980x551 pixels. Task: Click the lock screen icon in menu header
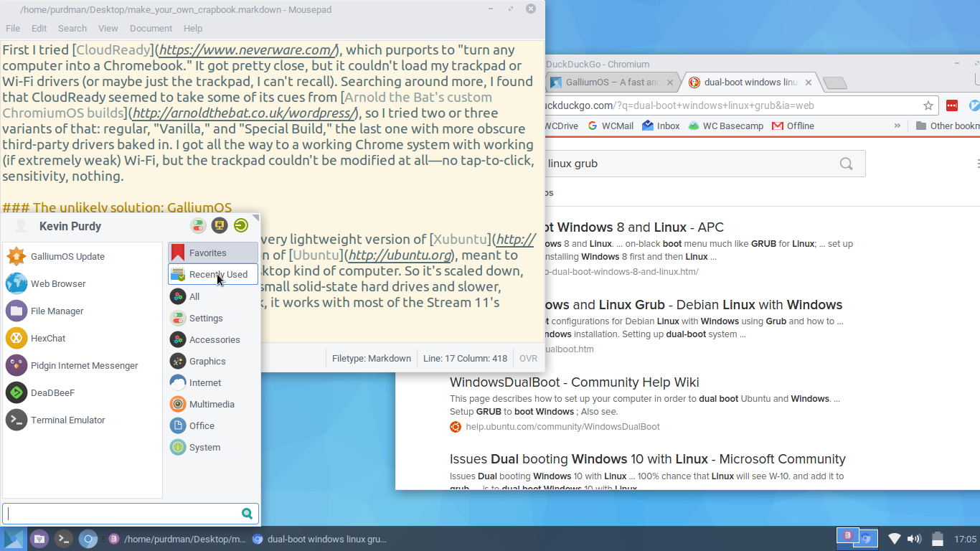[x=220, y=225]
